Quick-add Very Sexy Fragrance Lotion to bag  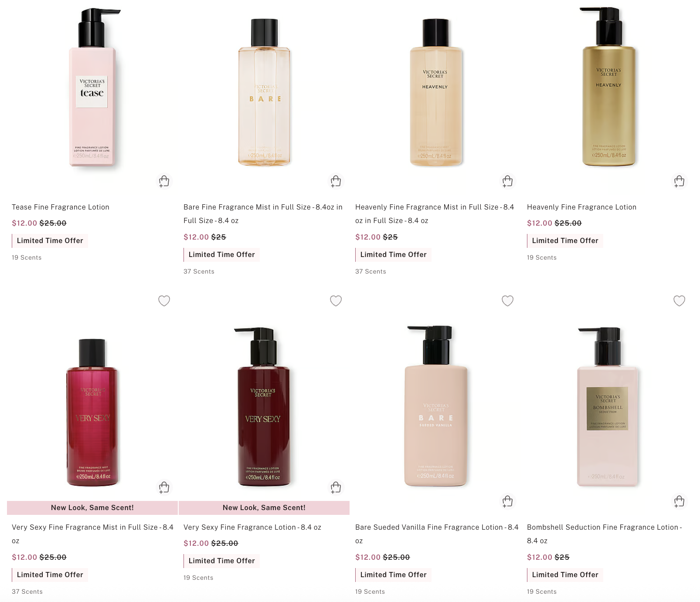point(336,487)
